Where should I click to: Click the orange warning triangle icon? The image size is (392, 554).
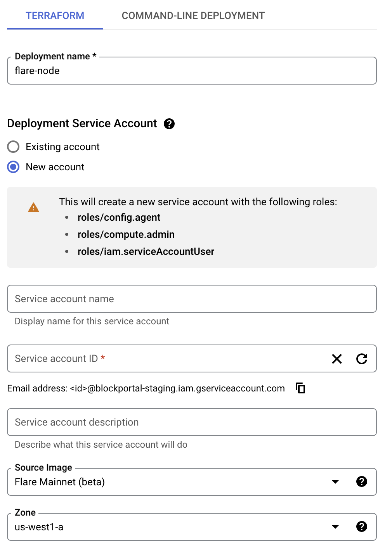(34, 208)
